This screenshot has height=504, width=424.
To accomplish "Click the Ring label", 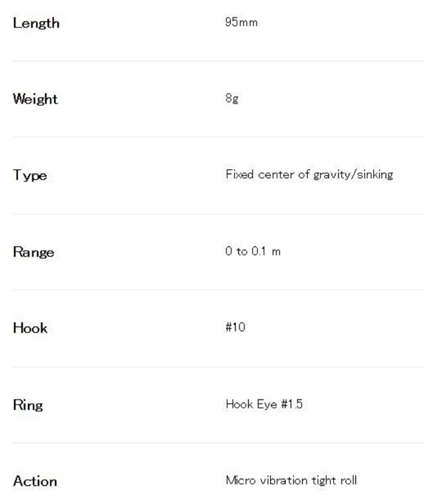I will pyautogui.click(x=28, y=405).
